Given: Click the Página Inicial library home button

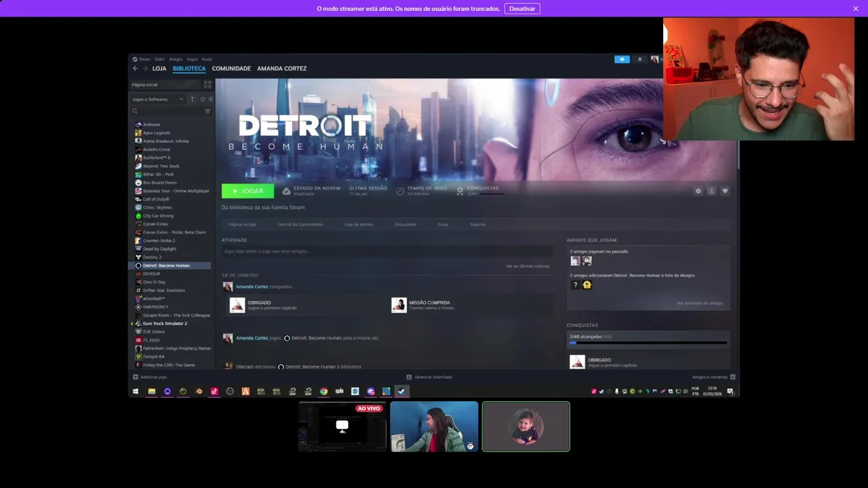Looking at the screenshot, I should coord(164,85).
